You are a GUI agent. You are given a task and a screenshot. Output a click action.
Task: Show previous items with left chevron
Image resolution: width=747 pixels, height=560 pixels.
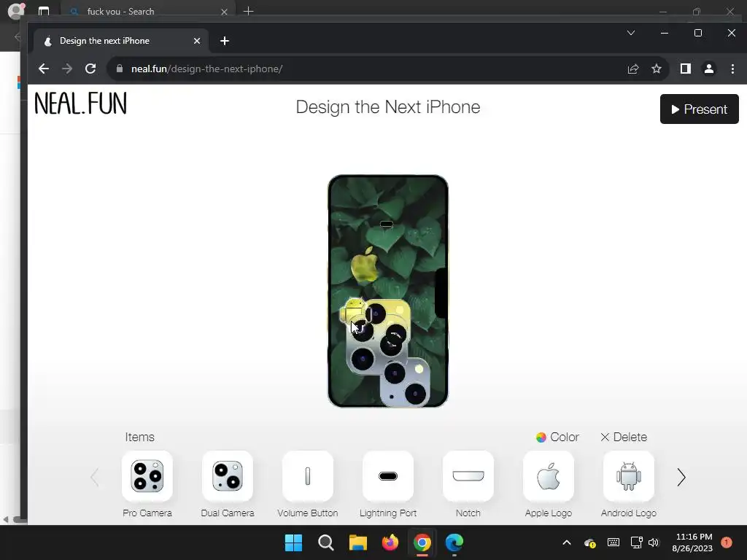(x=95, y=477)
